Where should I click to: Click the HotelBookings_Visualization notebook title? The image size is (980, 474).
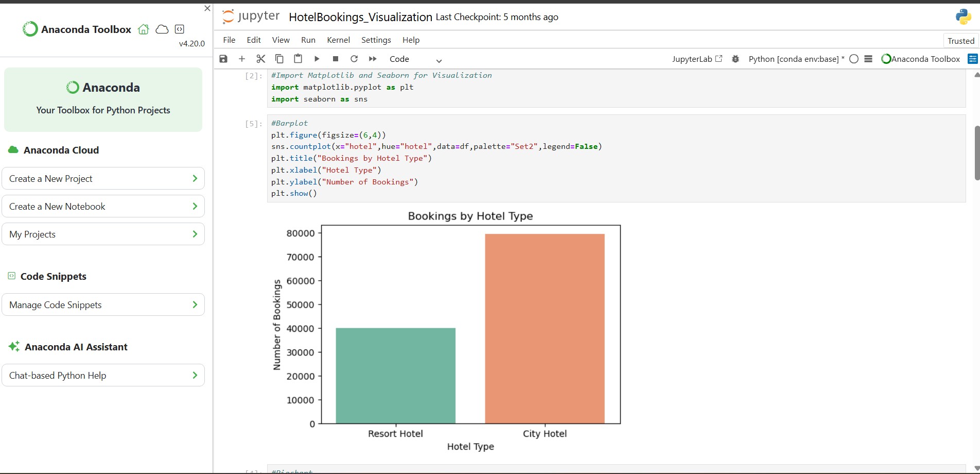(360, 17)
